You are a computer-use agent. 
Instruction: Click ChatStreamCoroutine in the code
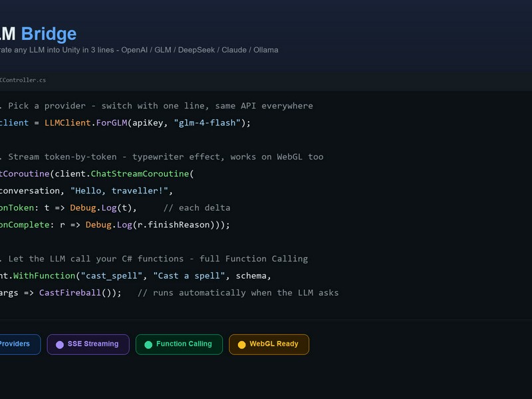140,174
